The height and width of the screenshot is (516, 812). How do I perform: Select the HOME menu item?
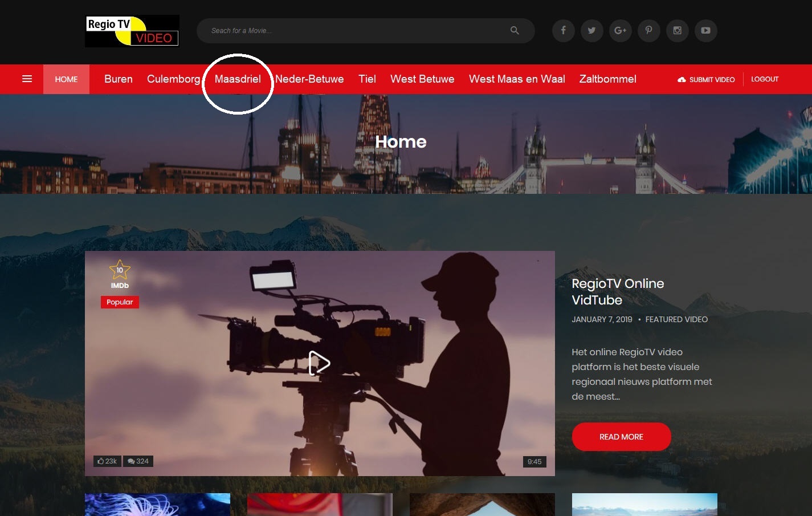pyautogui.click(x=66, y=79)
